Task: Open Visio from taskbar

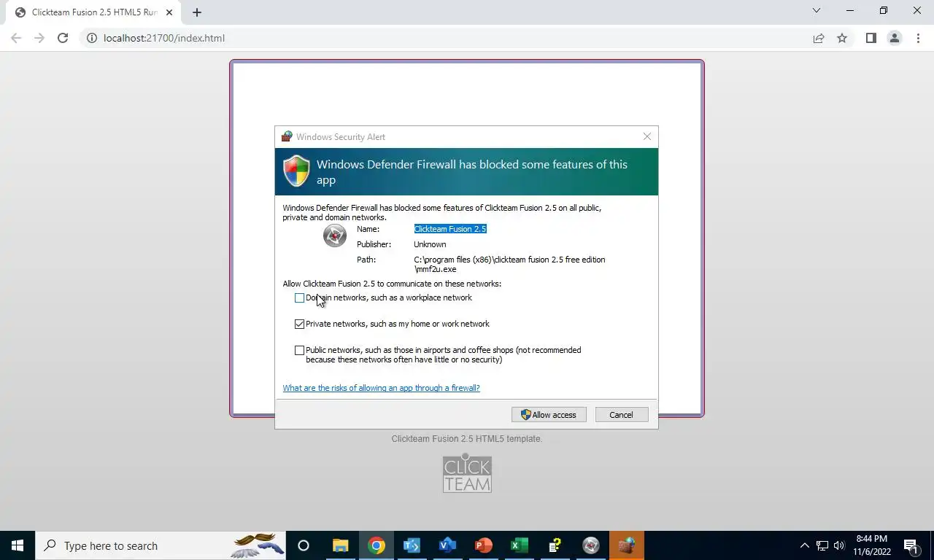Action: coord(447,545)
